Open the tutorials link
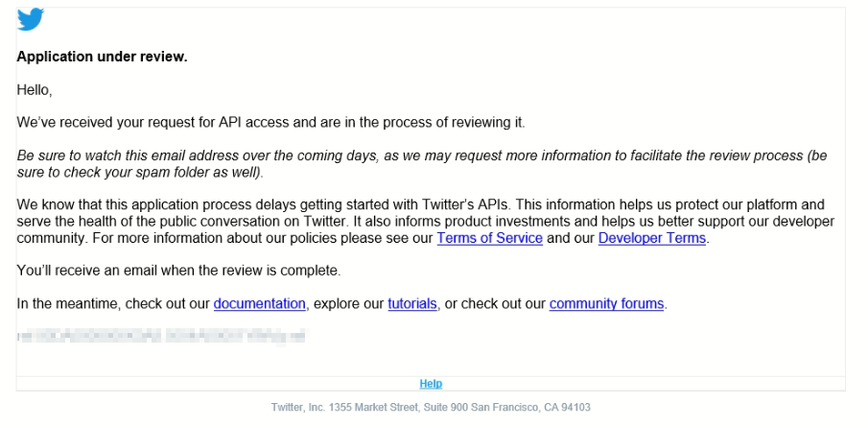Screen dimensions: 868x428 (x=412, y=303)
